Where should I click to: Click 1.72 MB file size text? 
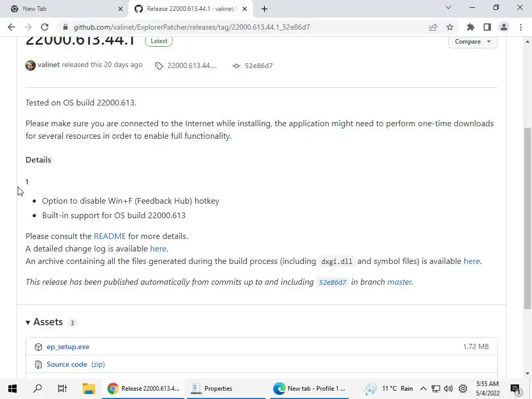(x=476, y=347)
